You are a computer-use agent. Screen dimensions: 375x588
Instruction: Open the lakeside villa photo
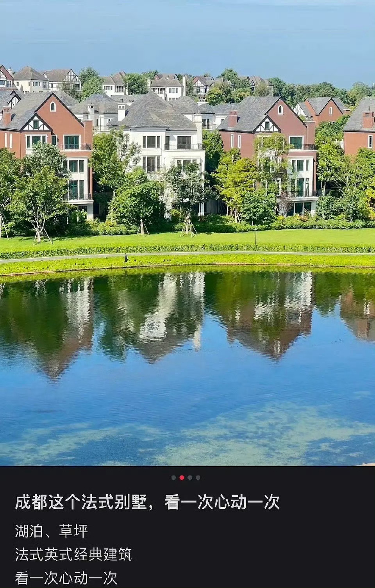point(187,233)
